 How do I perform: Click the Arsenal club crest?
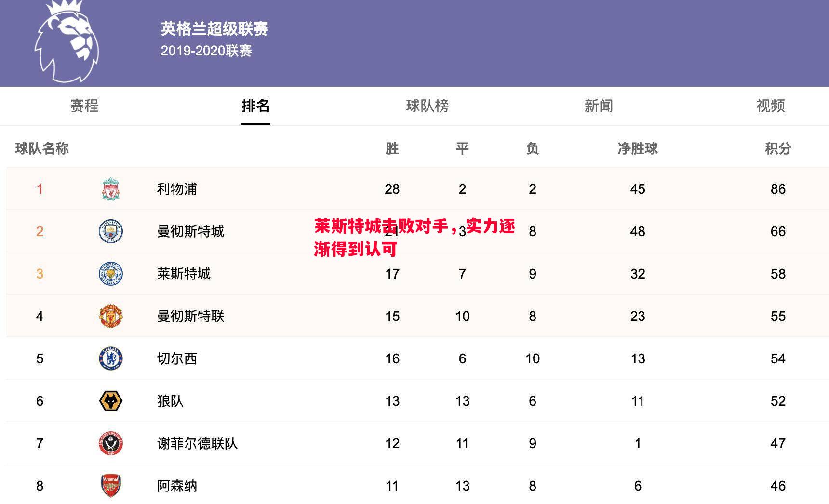tap(111, 486)
